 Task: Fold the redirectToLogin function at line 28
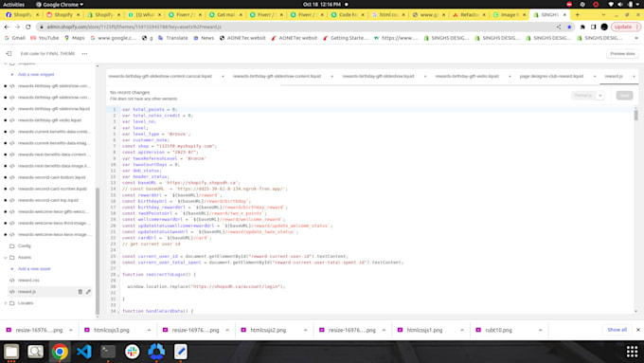point(118,275)
